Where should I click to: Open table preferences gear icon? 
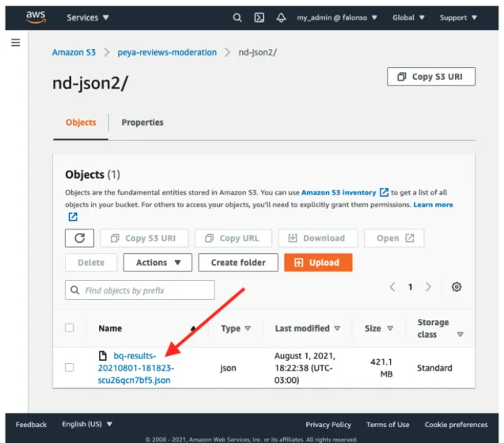(x=457, y=286)
